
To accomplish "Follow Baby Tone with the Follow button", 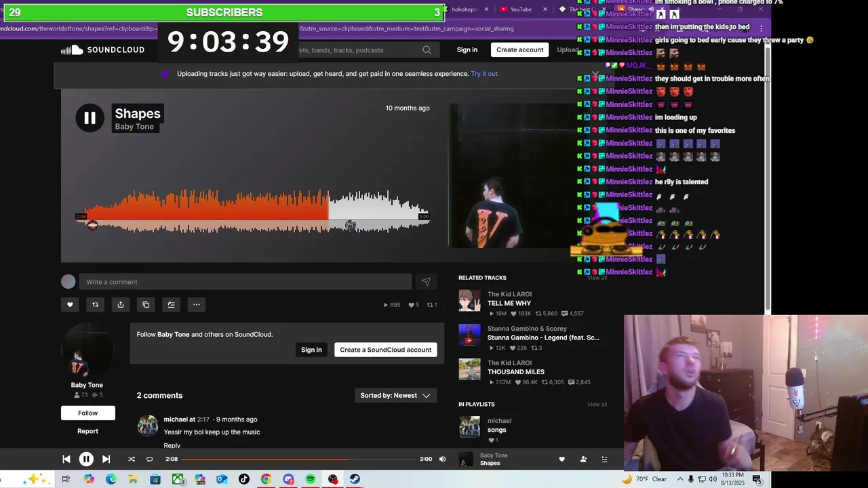I will pos(87,413).
